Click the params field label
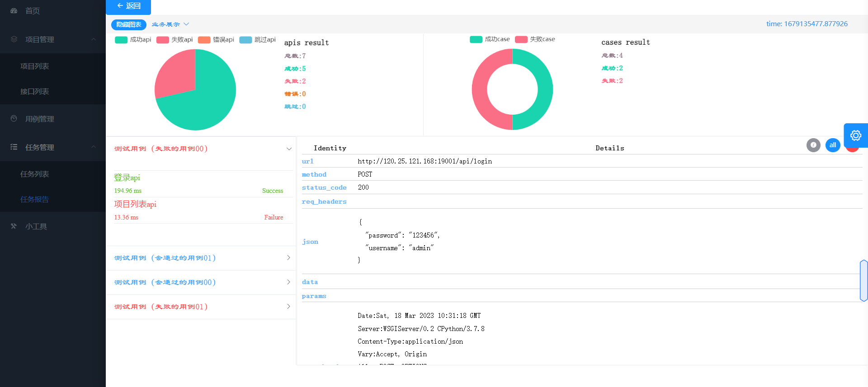 pyautogui.click(x=314, y=296)
